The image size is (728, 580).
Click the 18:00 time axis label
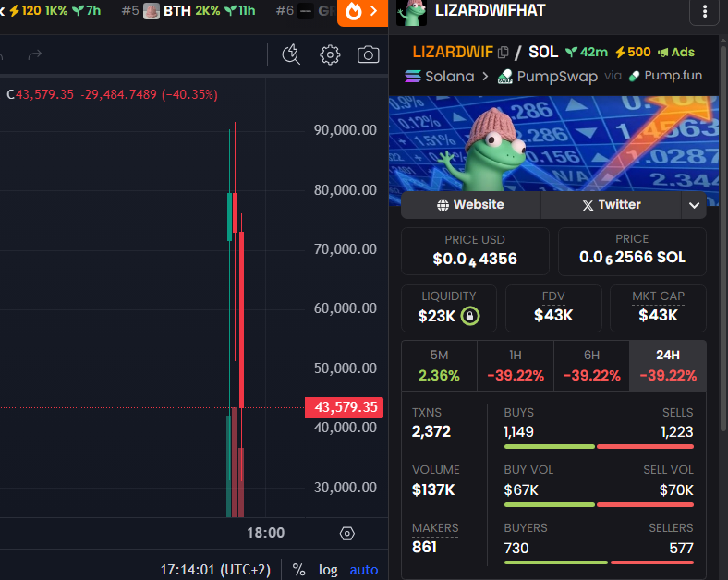click(265, 533)
